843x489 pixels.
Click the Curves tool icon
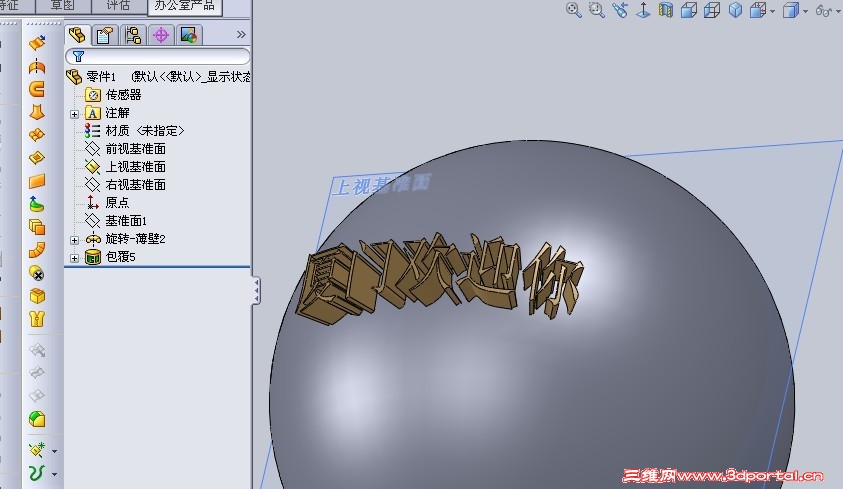(x=37, y=473)
